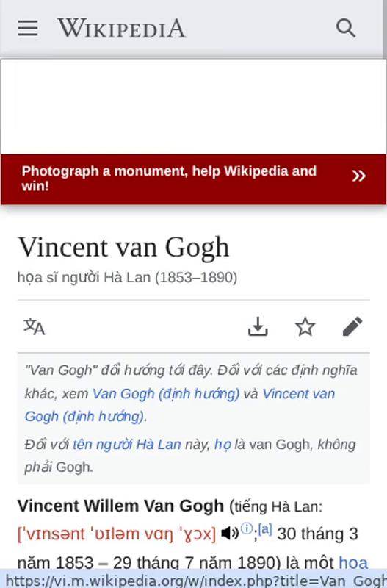The image size is (387, 588).
Task: Open 'Van Gogh (định hướng)' link
Action: point(166,394)
